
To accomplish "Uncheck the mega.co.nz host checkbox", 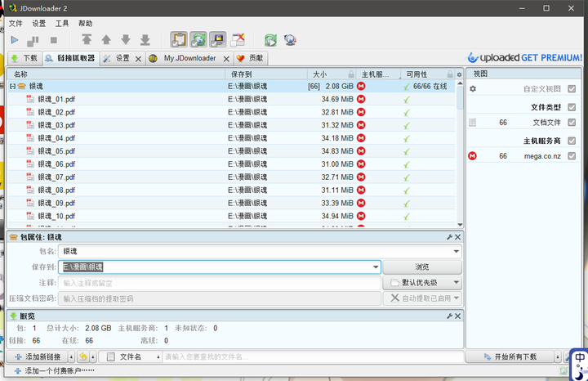I will coord(572,156).
